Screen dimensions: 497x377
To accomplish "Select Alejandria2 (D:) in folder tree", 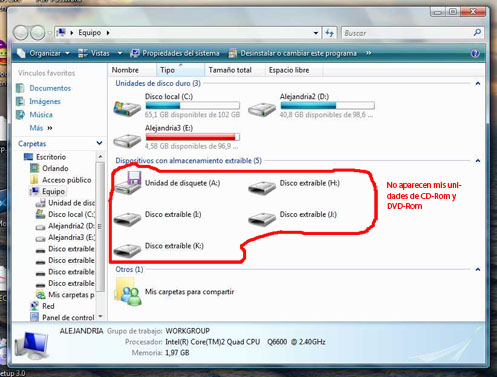I will point(71,226).
